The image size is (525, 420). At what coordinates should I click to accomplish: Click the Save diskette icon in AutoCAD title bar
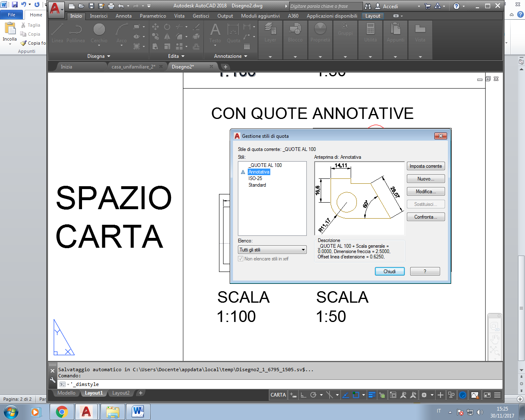91,6
